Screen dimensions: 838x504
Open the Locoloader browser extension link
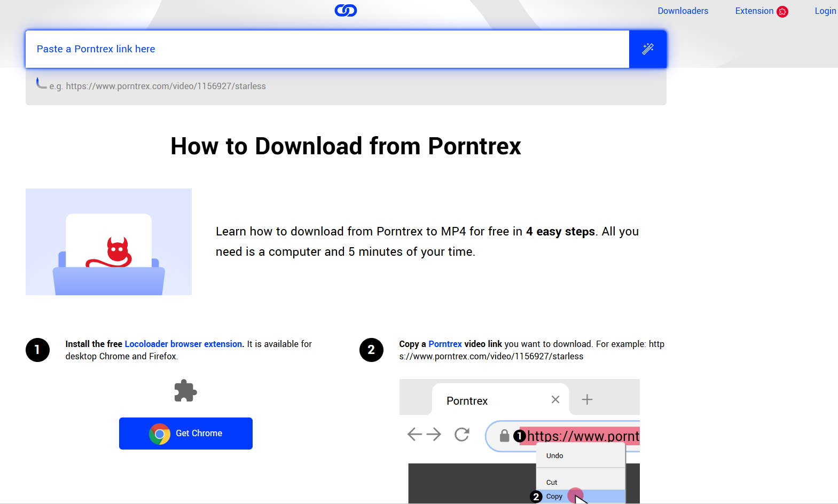tap(184, 344)
